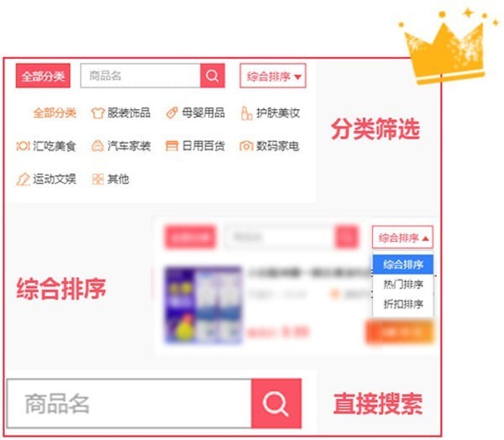Open the blurred product thumbnail image
This screenshot has width=504, height=440.
tap(203, 305)
